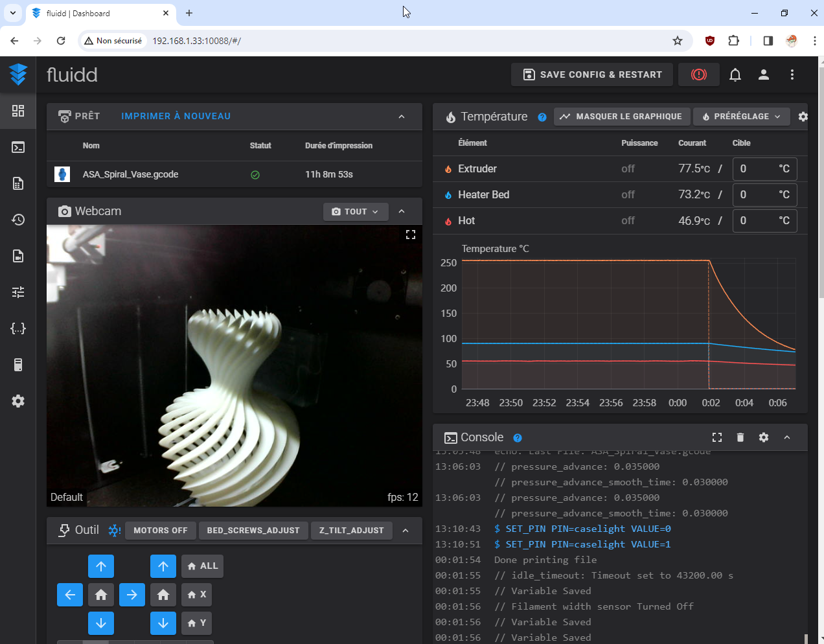Open the webcam TOUT selector dropdown

point(355,211)
